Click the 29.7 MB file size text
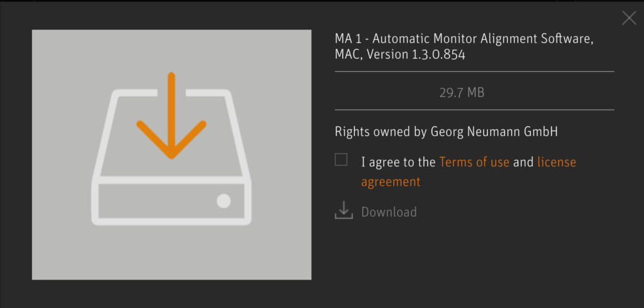The image size is (644, 308). (462, 93)
